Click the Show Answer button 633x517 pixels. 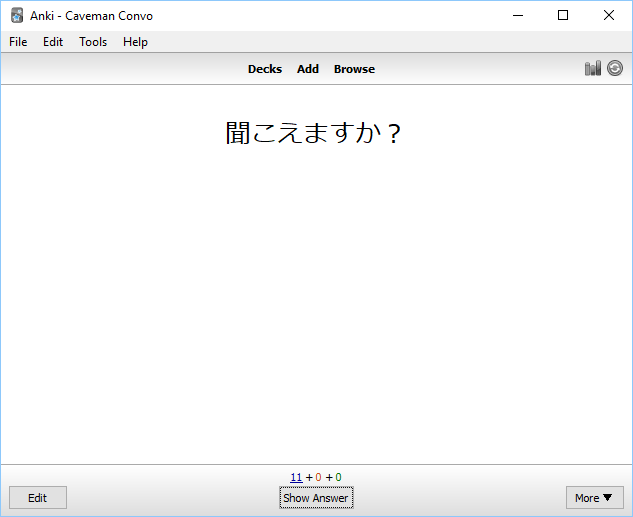coord(316,498)
